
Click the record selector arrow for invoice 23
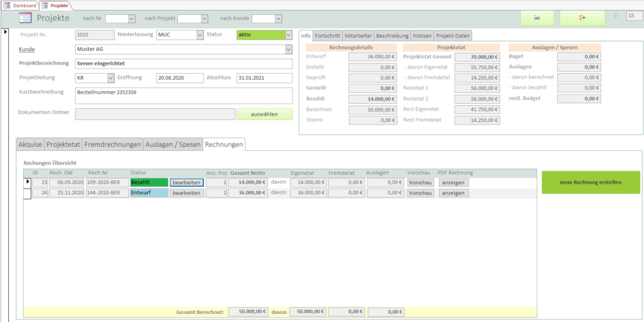(27, 182)
